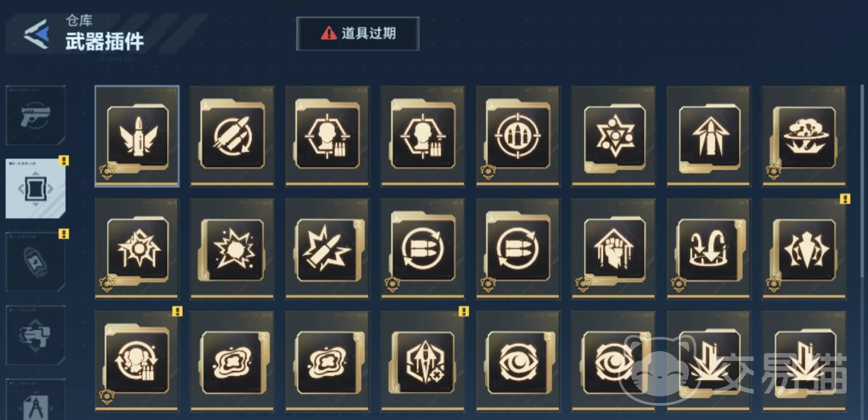Click the back arrow beside 仓库
The width and height of the screenshot is (868, 420).
pyautogui.click(x=36, y=33)
